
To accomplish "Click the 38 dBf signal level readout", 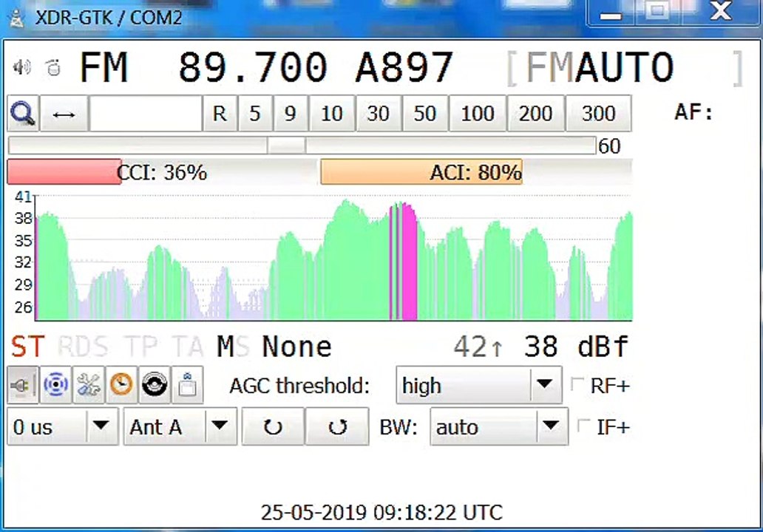I will [x=576, y=347].
